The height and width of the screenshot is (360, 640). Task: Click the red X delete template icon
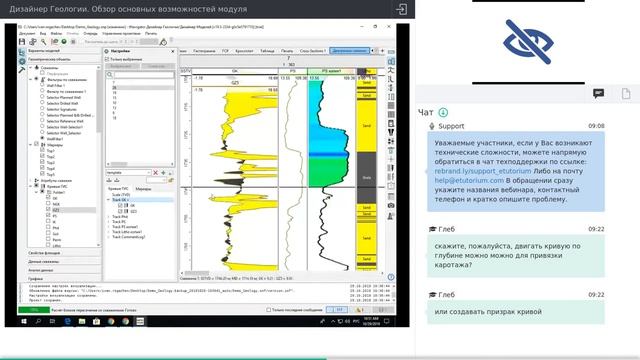coord(156,173)
